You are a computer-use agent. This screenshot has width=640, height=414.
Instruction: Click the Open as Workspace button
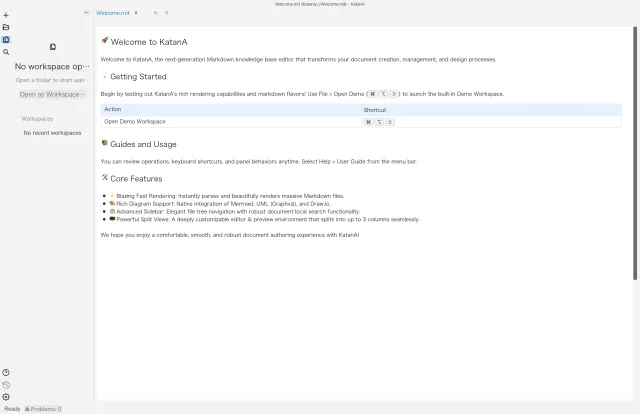[52, 94]
